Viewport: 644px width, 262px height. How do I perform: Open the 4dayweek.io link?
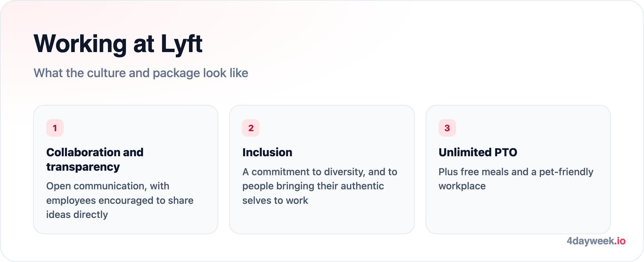point(596,241)
